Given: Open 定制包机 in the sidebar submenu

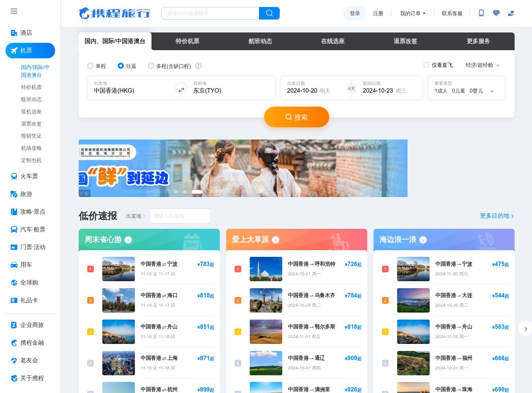Looking at the screenshot, I should pyautogui.click(x=31, y=160).
